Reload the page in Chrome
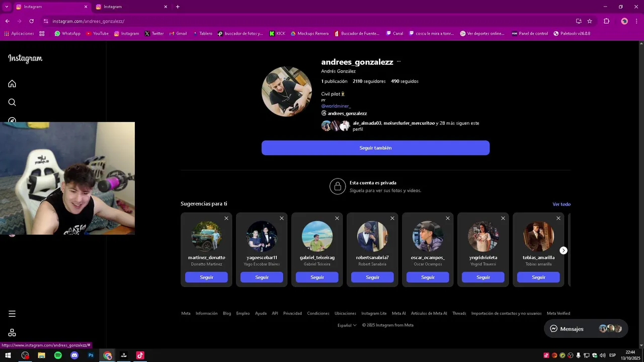 click(31, 21)
